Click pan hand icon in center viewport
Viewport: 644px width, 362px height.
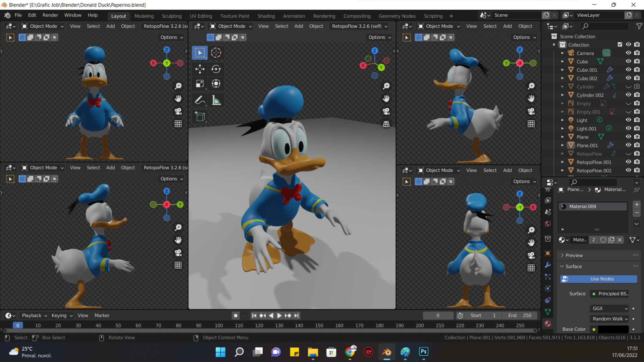click(x=386, y=99)
